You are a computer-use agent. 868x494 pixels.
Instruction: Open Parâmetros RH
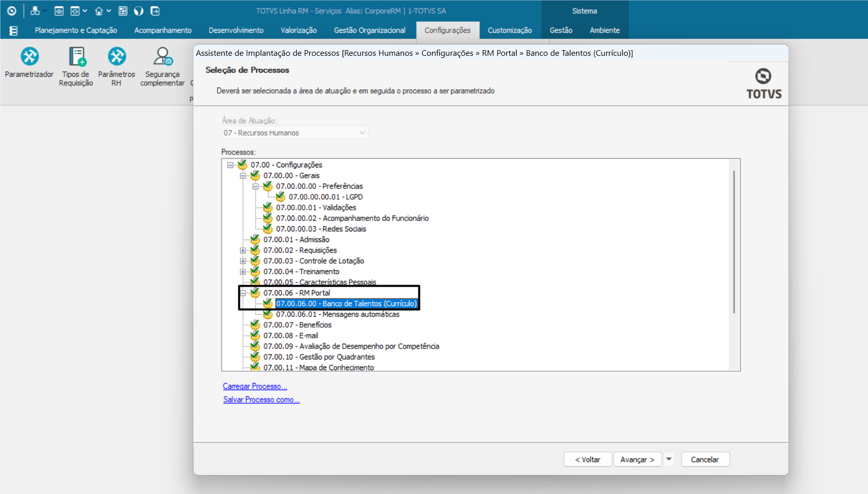(x=117, y=67)
